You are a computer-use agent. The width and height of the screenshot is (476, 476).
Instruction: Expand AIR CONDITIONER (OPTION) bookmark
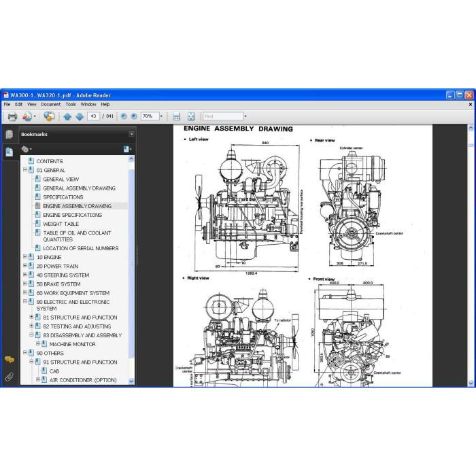click(38, 379)
